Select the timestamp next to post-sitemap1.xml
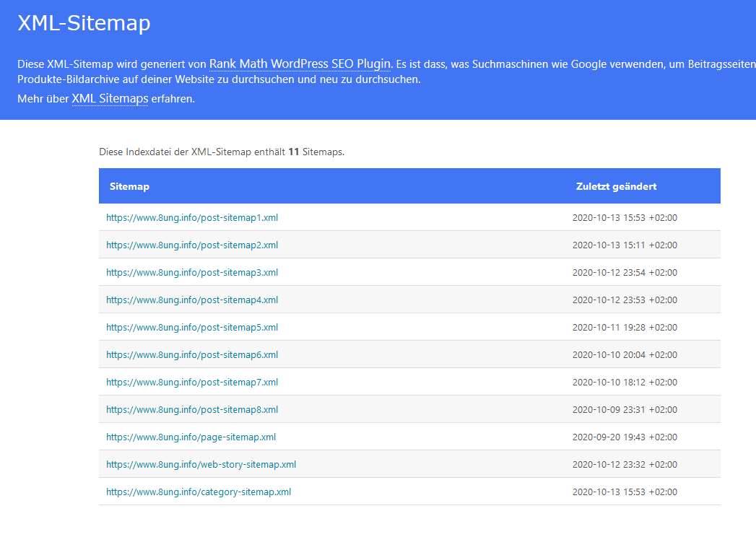756x537 pixels. tap(626, 217)
